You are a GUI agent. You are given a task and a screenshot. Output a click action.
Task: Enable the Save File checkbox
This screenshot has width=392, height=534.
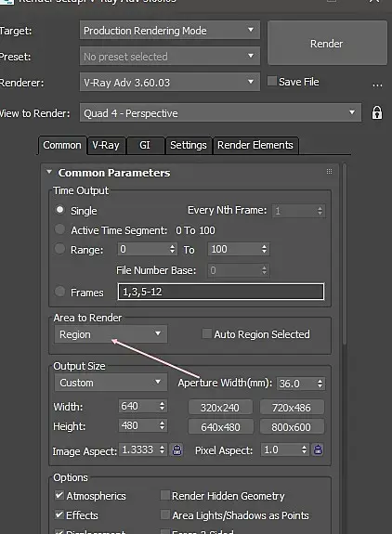coord(272,81)
